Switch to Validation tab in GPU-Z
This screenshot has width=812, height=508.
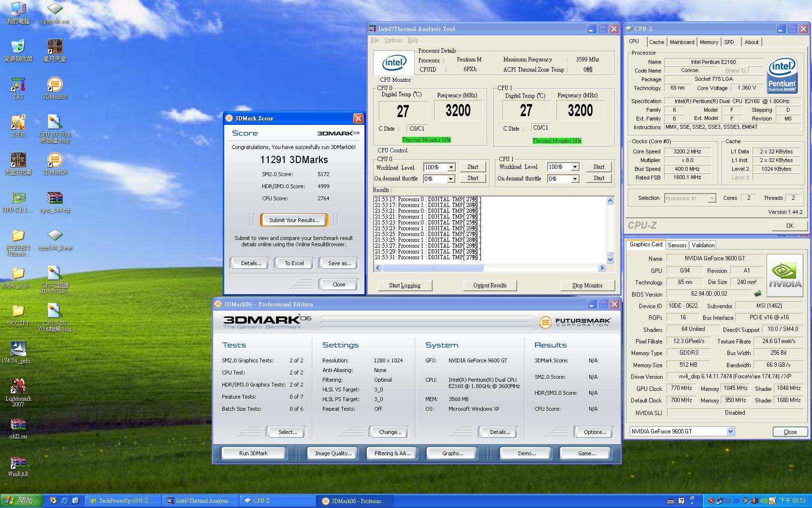point(703,245)
